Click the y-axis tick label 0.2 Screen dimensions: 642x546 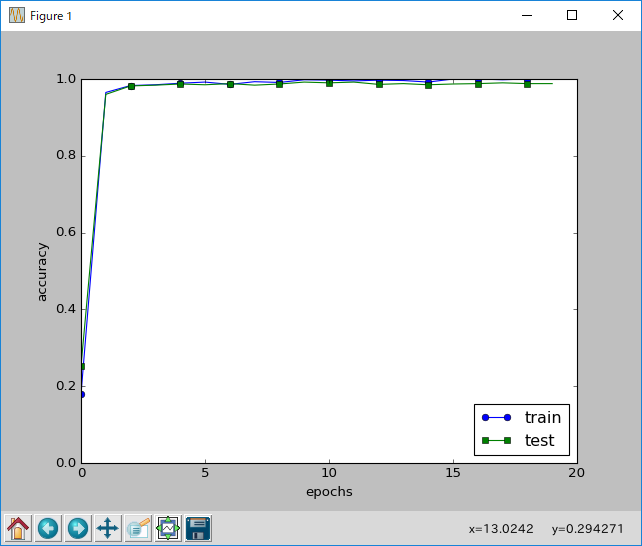pos(66,386)
